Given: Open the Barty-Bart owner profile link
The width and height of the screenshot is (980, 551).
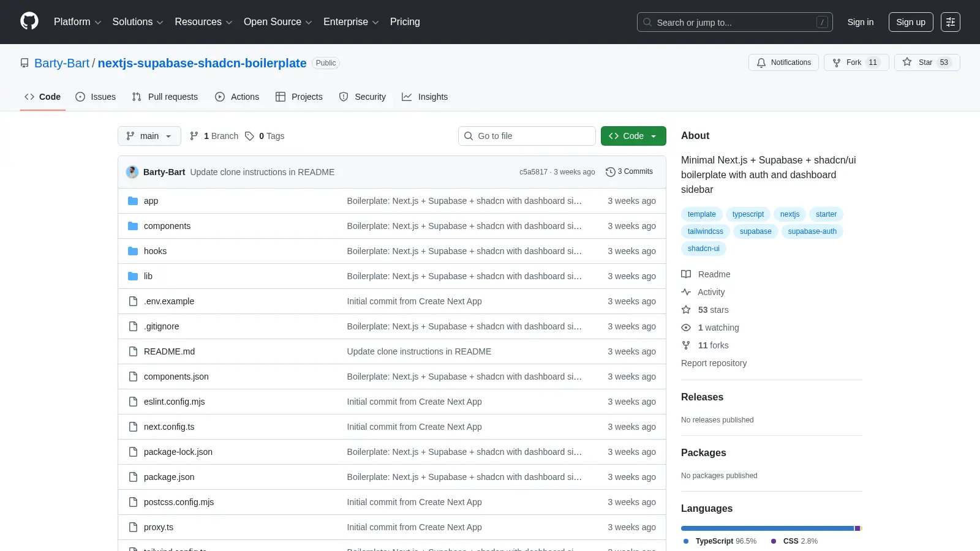Looking at the screenshot, I should pos(62,63).
